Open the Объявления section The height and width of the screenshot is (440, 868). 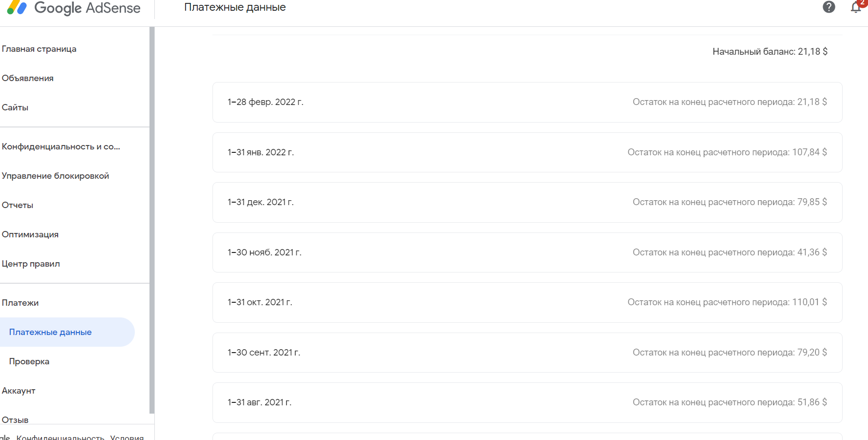tap(28, 78)
